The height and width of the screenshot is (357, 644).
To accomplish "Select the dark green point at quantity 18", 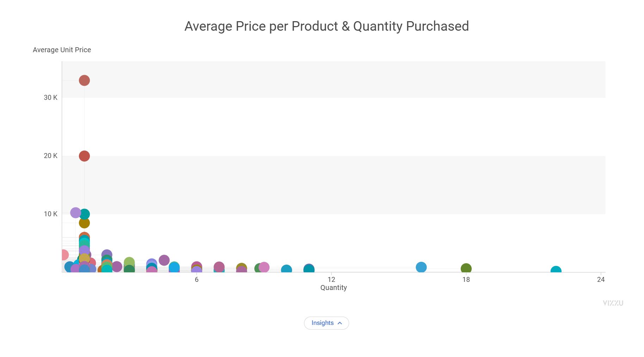I will pos(466,269).
